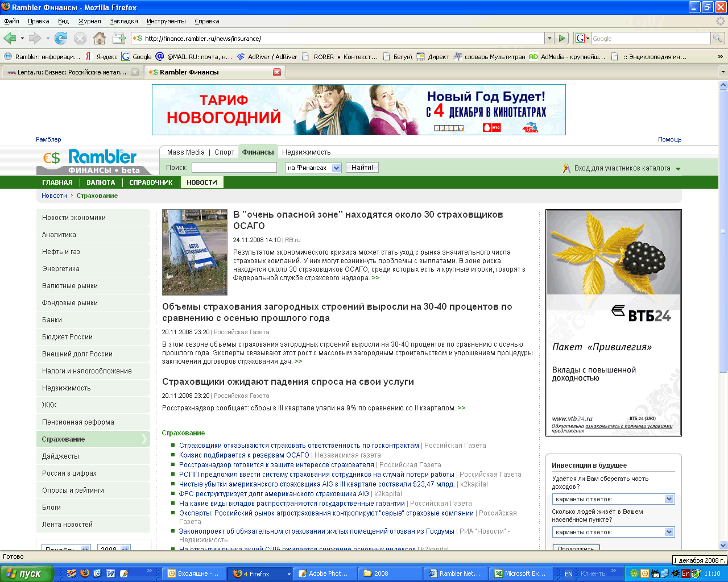Launch Microsoft Word from the quick launch bar
728x582 pixels.
click(x=111, y=573)
